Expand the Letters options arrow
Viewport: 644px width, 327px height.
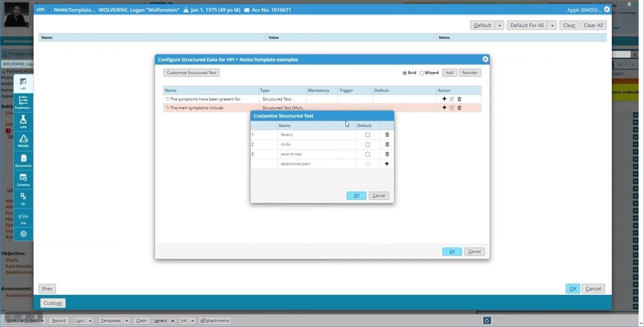(x=173, y=320)
